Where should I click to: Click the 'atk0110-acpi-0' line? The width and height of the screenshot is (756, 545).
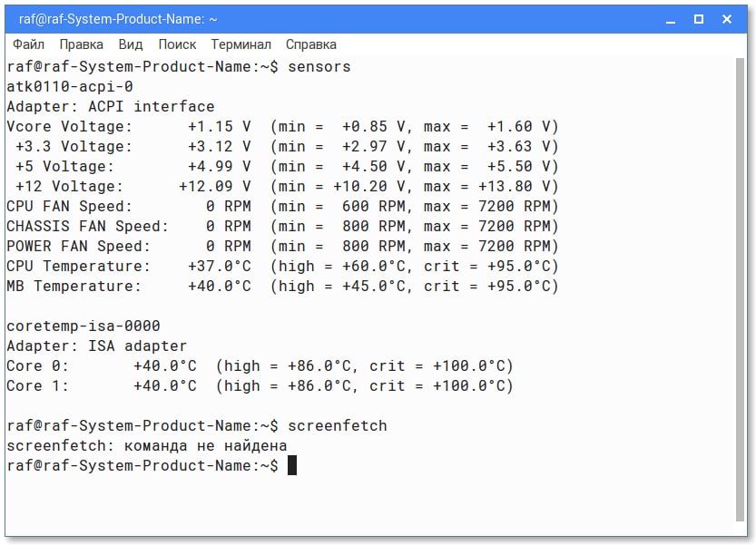point(70,87)
